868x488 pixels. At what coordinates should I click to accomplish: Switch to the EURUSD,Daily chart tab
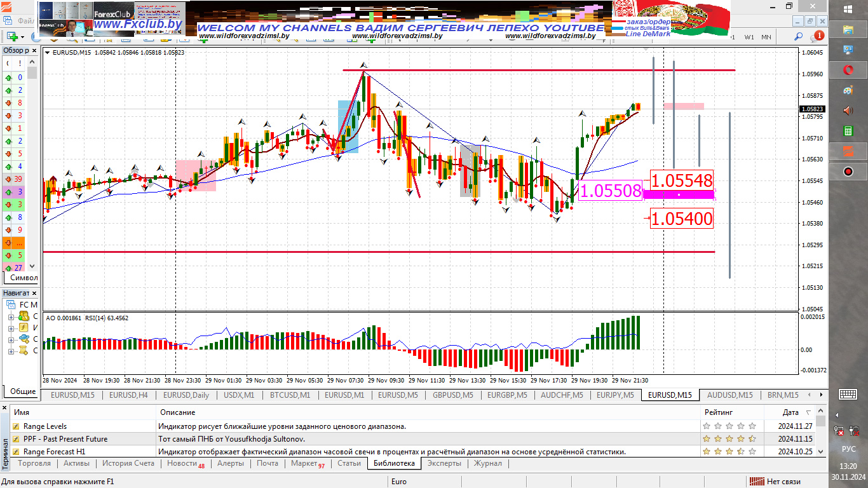pos(186,395)
